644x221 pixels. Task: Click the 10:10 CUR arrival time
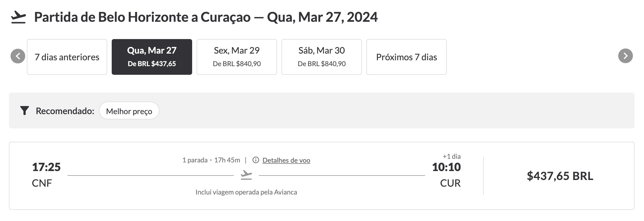[446, 175]
